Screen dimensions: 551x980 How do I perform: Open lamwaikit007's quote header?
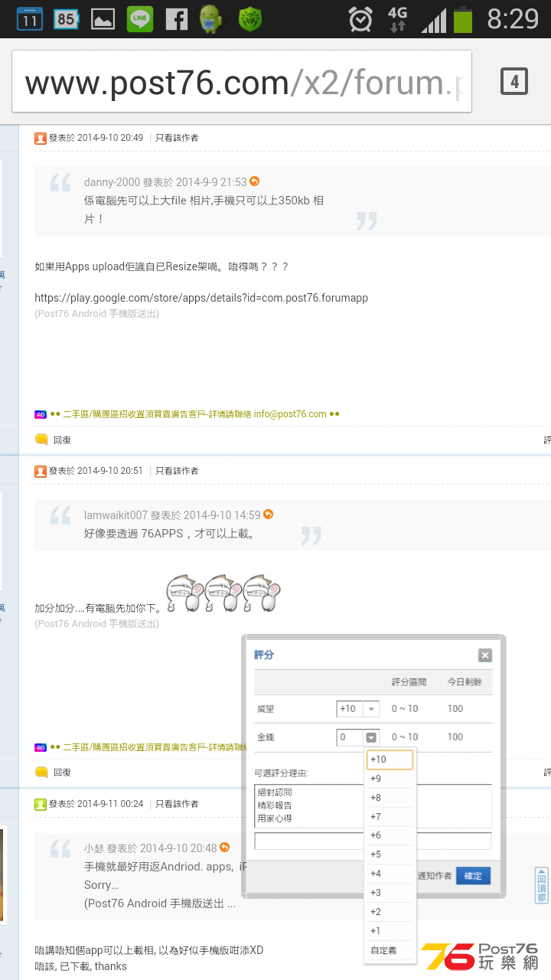pyautogui.click(x=172, y=515)
